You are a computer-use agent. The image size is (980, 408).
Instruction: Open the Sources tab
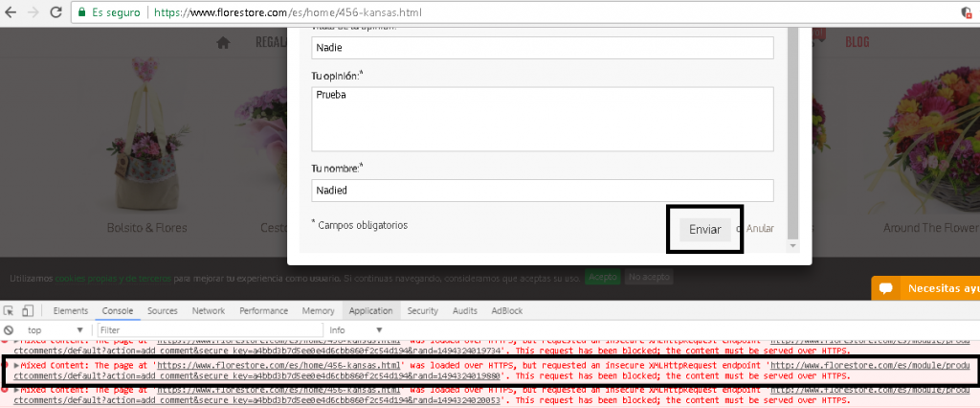coord(163,310)
